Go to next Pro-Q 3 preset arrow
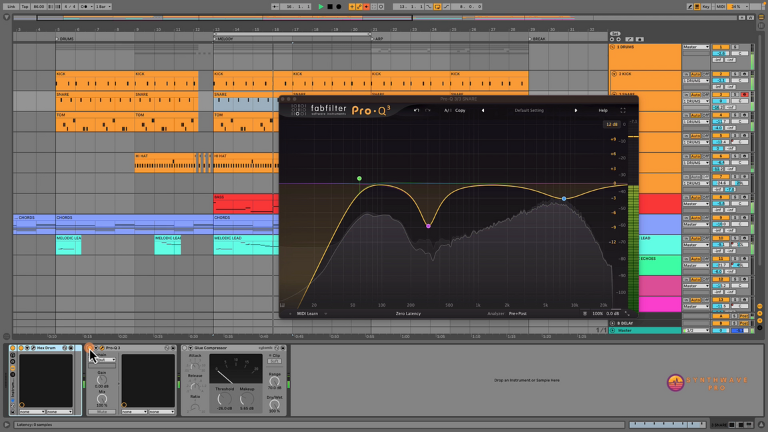This screenshot has height=432, width=768. coord(576,111)
